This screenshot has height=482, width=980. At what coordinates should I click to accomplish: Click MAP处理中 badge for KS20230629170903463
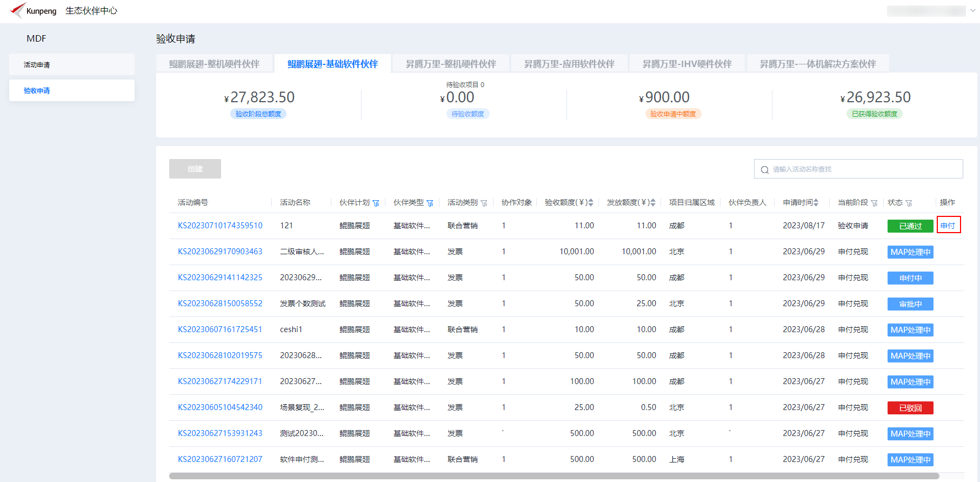point(910,252)
